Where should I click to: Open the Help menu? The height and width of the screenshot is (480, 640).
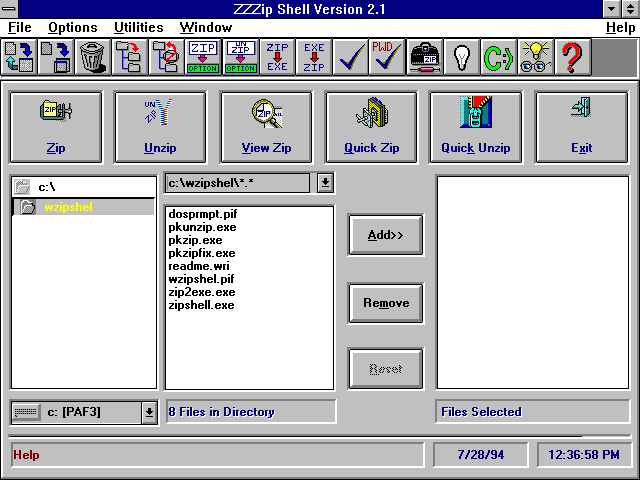click(620, 28)
